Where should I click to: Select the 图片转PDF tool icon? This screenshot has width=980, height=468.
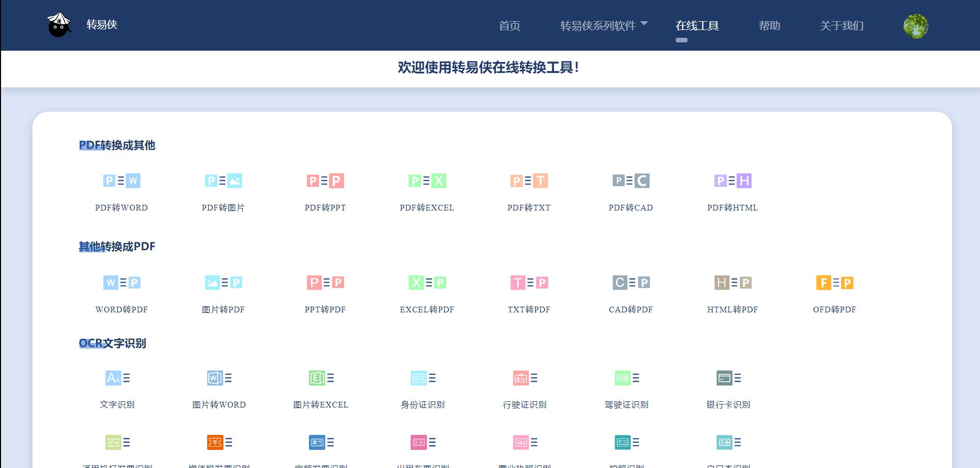tap(223, 283)
